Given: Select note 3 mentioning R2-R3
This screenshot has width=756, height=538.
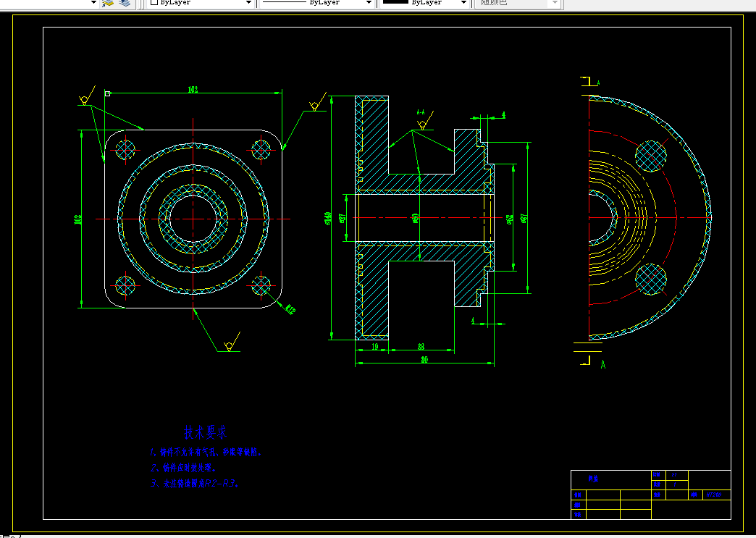Looking at the screenshot, I should (x=194, y=483).
